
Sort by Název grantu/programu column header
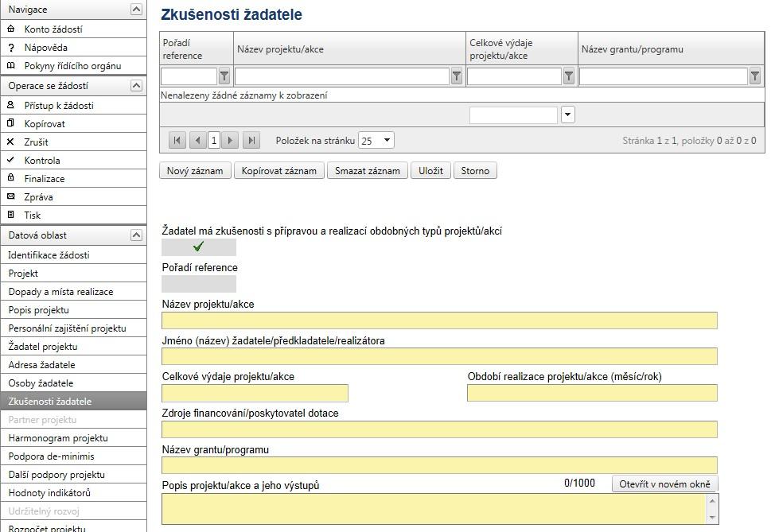tap(632, 49)
